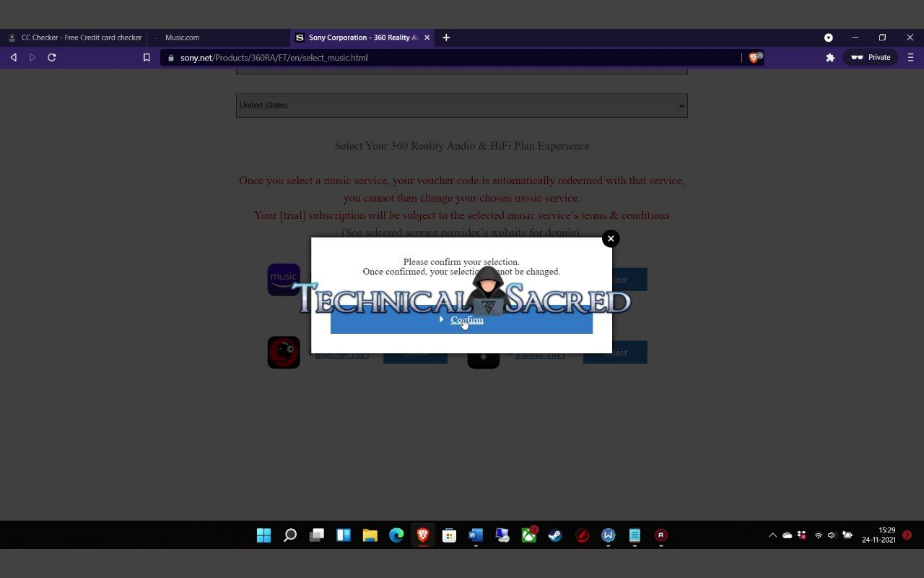
Task: Open Task View on taskbar
Action: click(x=316, y=535)
